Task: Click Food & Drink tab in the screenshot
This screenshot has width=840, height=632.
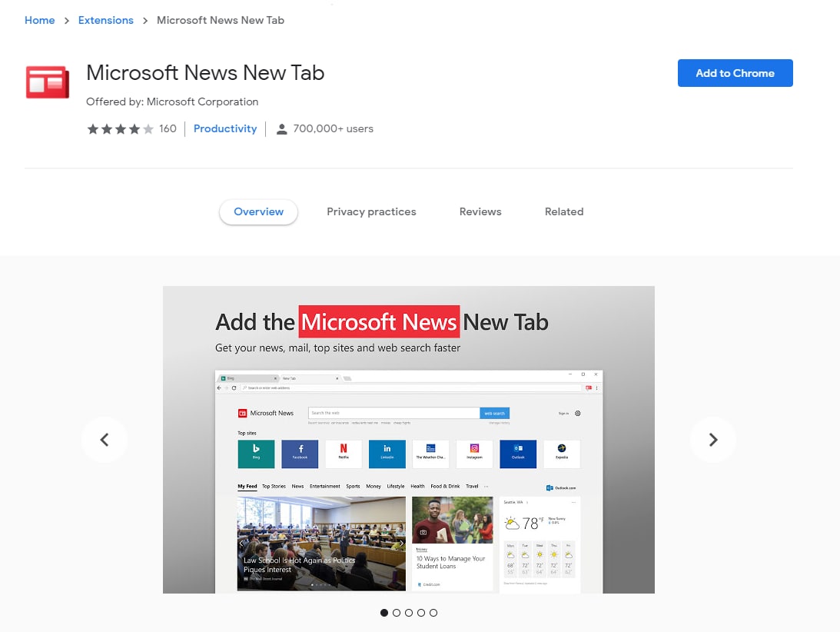Action: click(x=445, y=487)
